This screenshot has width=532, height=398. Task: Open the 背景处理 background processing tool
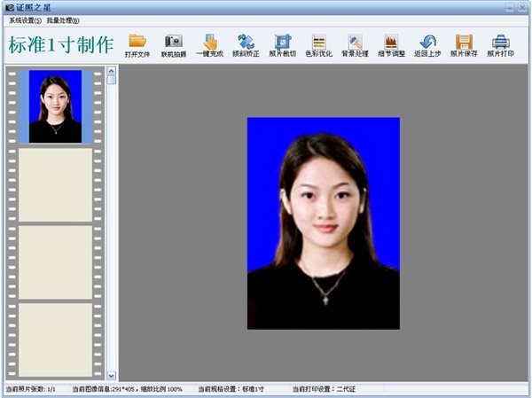click(x=356, y=42)
